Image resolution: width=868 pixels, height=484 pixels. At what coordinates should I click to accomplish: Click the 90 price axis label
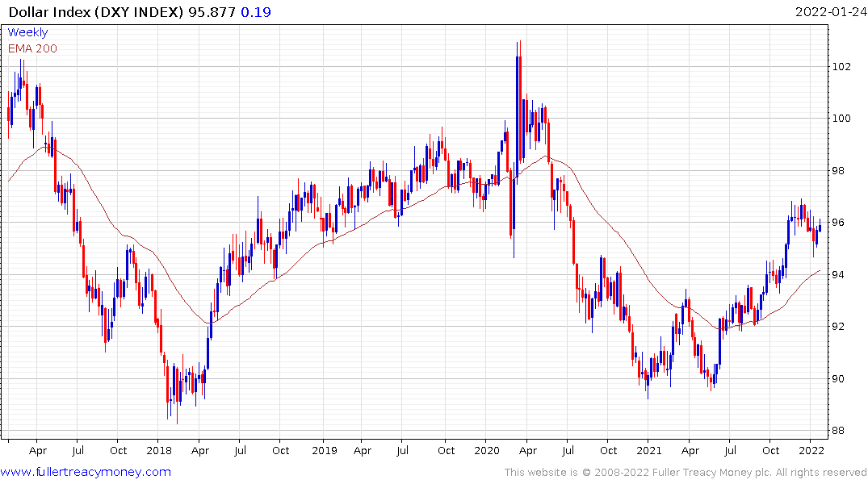(x=838, y=379)
